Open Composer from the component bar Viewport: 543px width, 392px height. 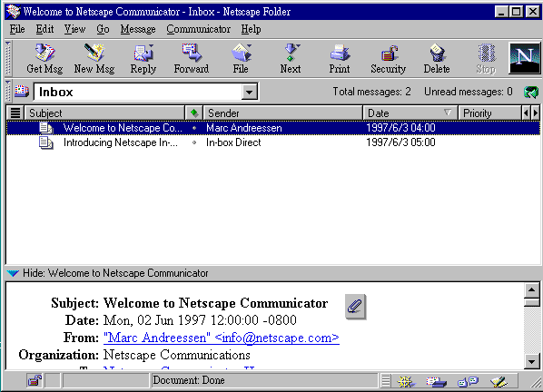pos(499,381)
